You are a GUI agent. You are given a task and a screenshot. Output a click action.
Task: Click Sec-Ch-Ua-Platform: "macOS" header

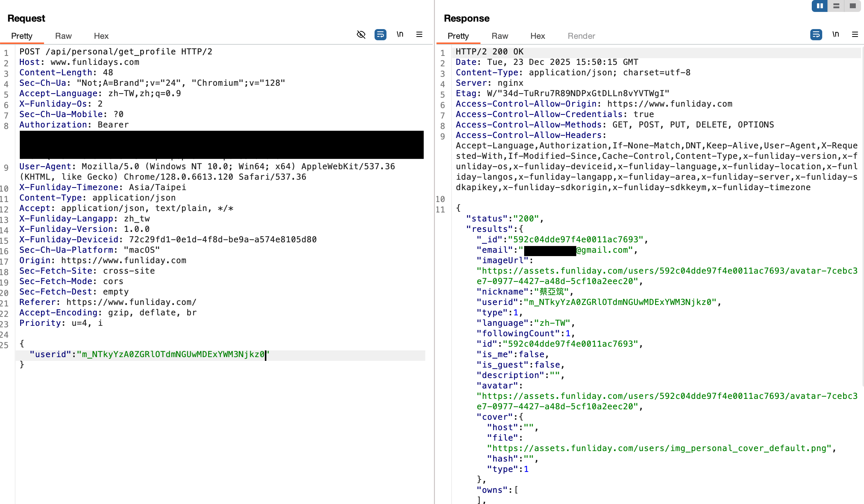click(x=90, y=250)
